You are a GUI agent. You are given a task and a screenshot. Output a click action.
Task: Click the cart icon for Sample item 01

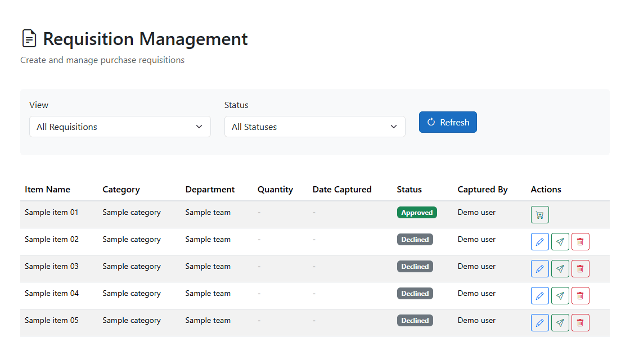tap(539, 214)
